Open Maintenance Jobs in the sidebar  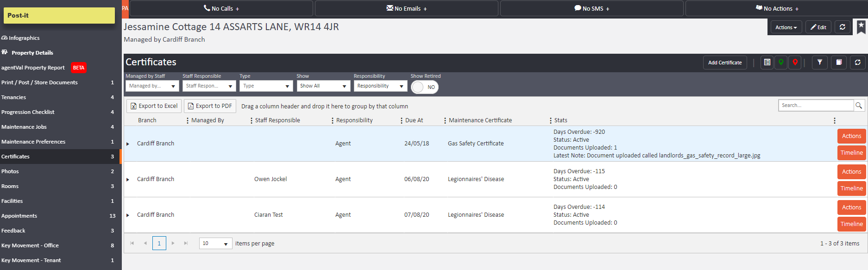(24, 127)
